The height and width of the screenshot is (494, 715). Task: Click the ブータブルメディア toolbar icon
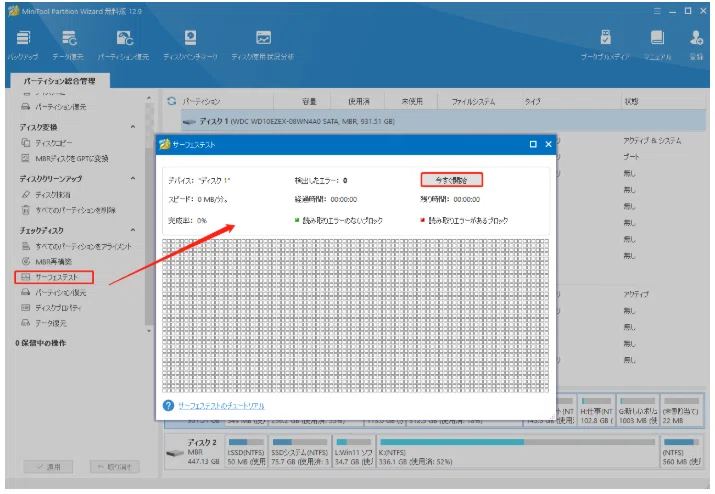(605, 45)
